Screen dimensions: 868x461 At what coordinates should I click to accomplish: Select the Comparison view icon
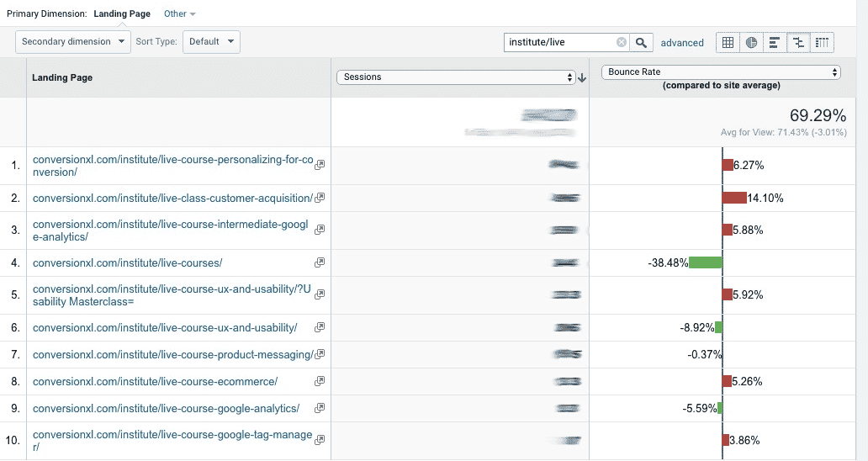coord(798,43)
